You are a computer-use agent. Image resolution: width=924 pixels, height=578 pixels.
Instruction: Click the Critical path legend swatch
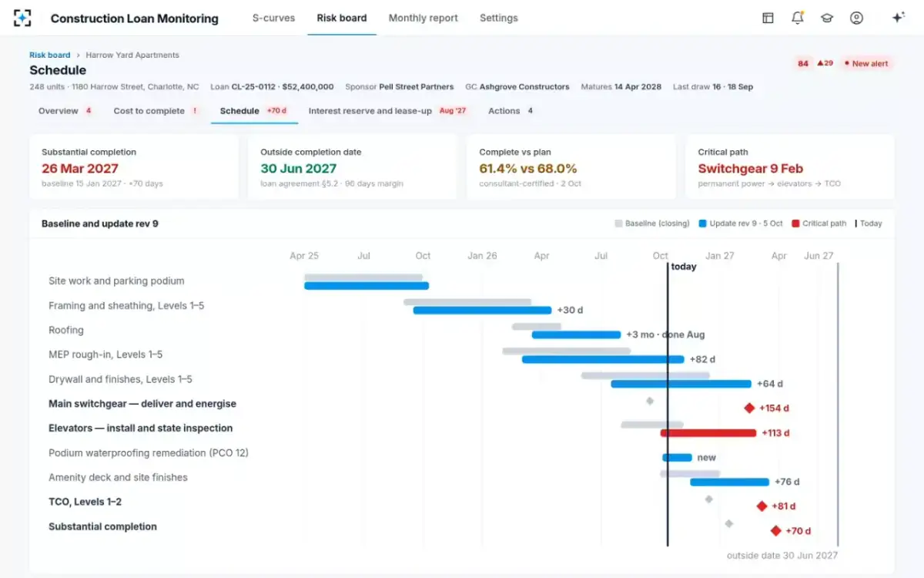point(795,223)
